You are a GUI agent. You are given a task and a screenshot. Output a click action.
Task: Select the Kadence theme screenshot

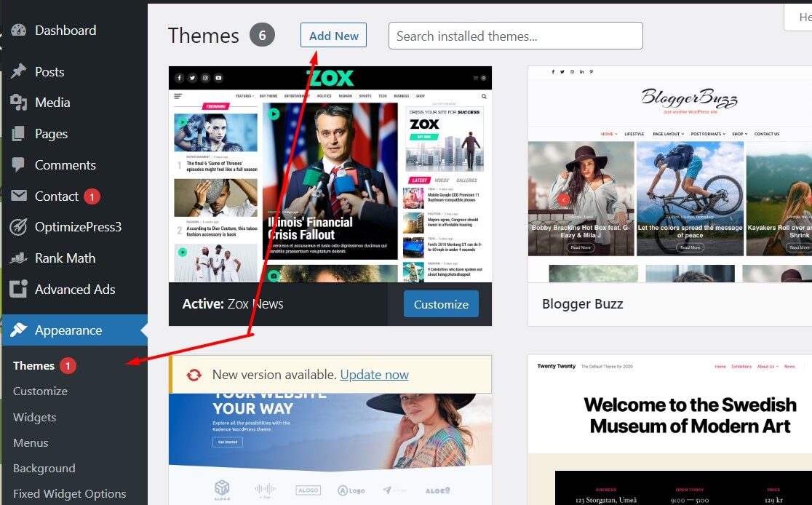(330, 449)
